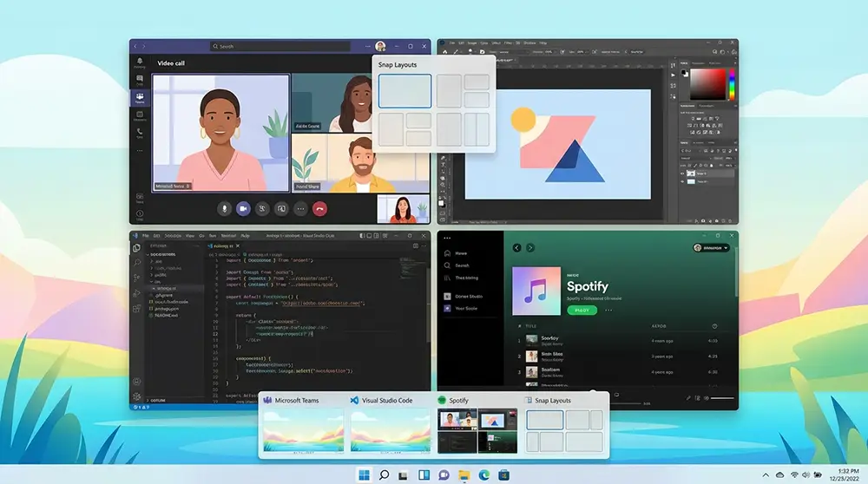
Task: Open Widgets on the taskbar
Action: [424, 475]
